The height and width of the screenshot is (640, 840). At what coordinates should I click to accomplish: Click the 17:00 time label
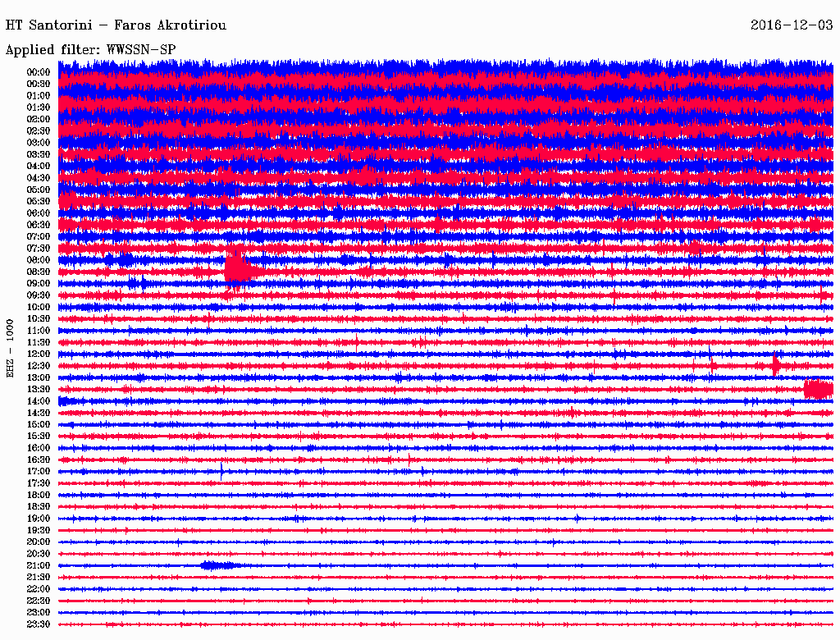tap(39, 472)
